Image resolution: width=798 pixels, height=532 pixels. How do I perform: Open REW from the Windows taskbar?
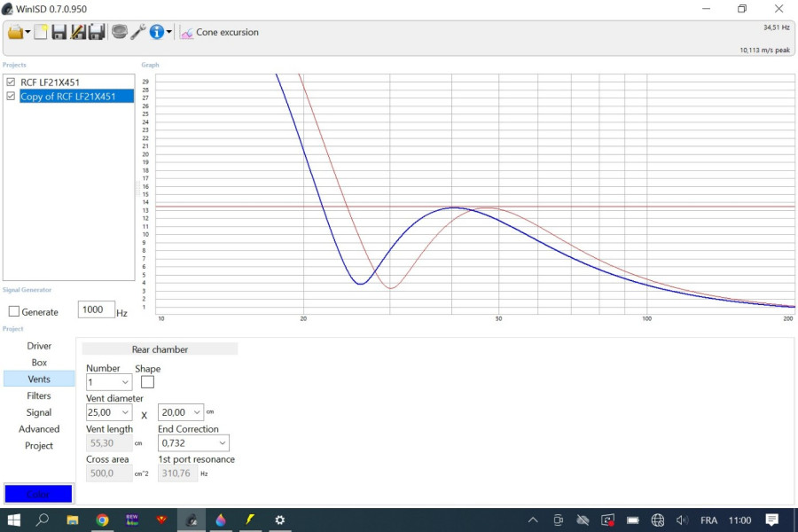(x=131, y=520)
